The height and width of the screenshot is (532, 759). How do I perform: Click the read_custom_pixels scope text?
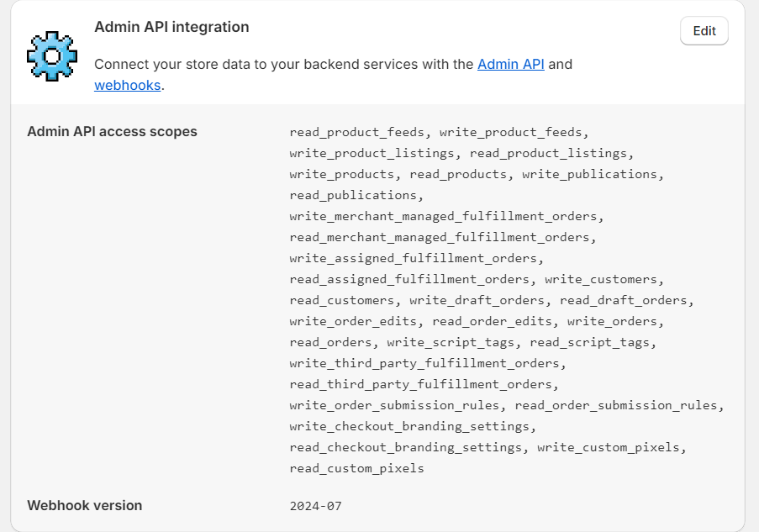coord(356,468)
